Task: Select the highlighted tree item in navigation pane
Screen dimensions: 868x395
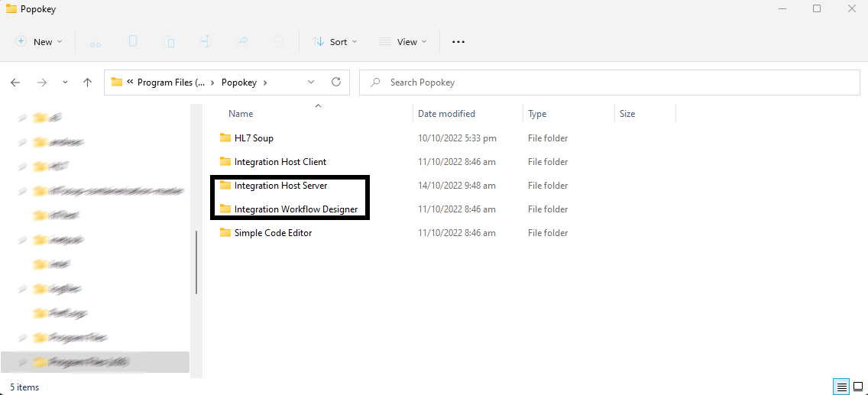Action: click(96, 362)
